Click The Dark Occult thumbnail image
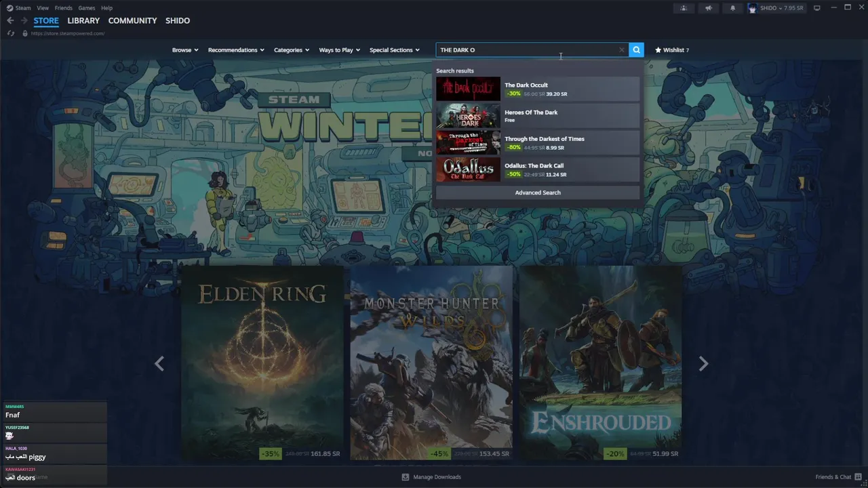The image size is (868, 488). 468,89
